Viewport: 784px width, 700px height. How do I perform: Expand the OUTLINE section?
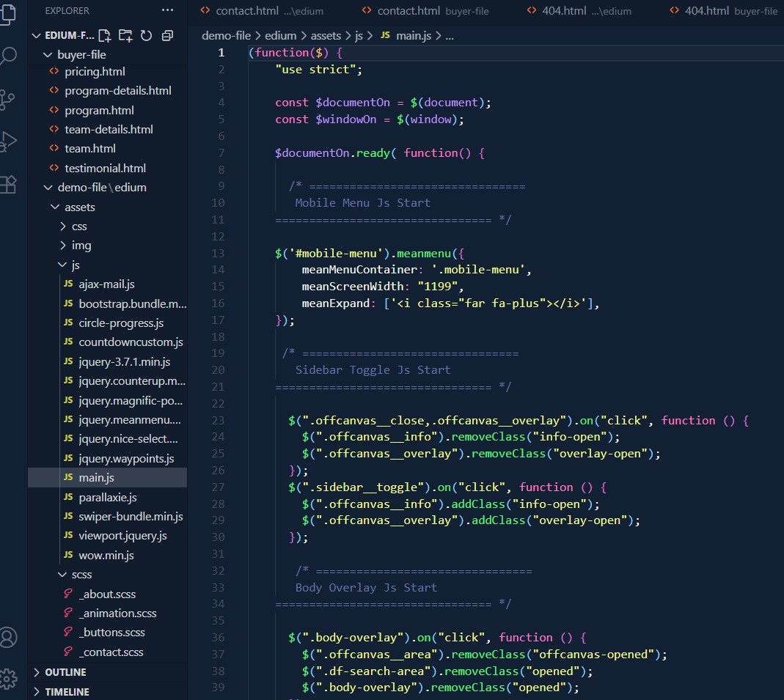65,672
